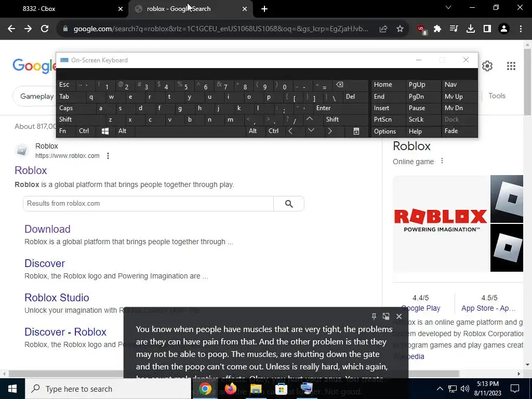532x399 pixels.
Task: Open a new Chrome tab
Action: 264,9
